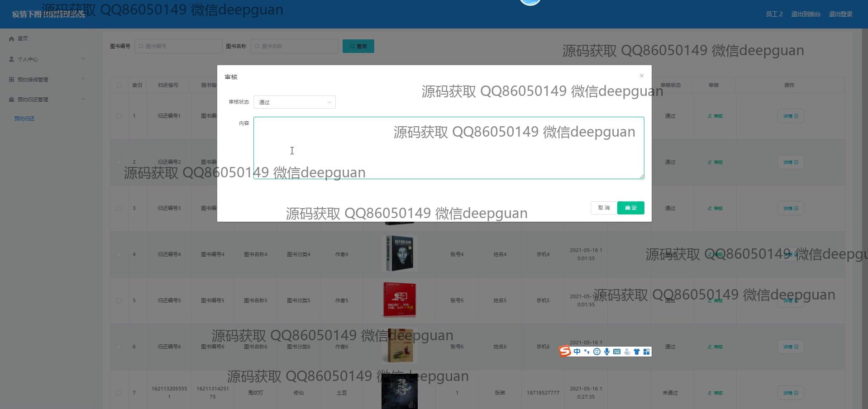The height and width of the screenshot is (409, 868).
Task: Toggle punctuation mode in Sogou toolbar
Action: (587, 352)
